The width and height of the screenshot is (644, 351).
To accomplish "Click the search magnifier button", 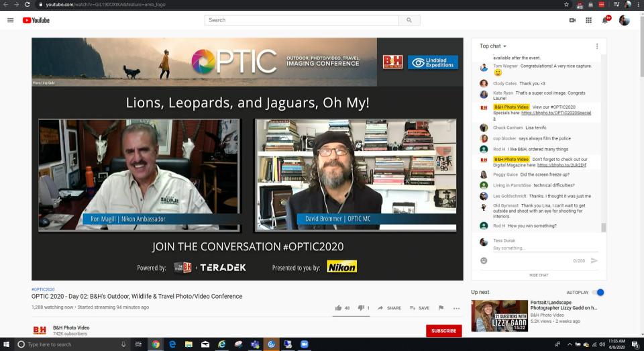I will (x=409, y=20).
